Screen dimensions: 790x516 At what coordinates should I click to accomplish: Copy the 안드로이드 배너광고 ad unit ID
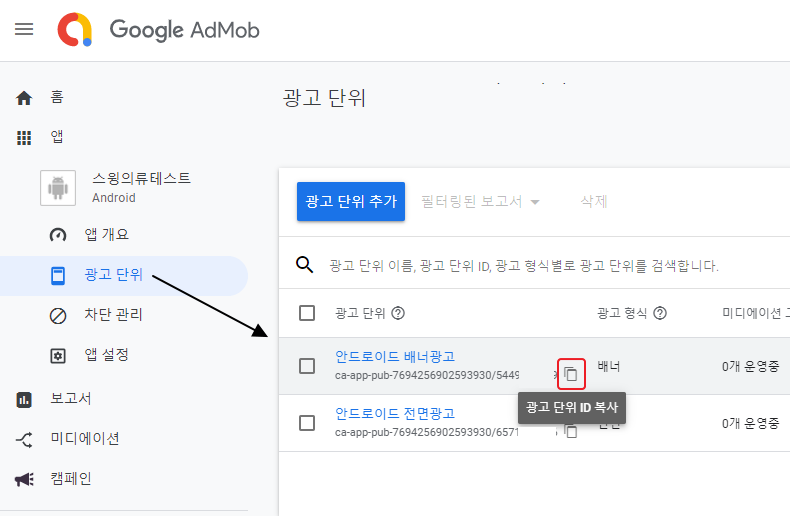tap(570, 374)
